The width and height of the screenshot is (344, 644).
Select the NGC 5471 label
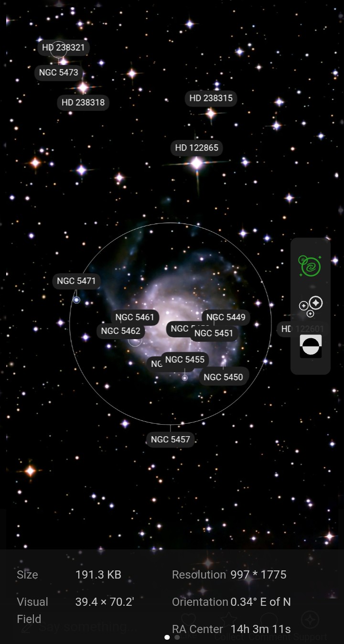point(76,281)
